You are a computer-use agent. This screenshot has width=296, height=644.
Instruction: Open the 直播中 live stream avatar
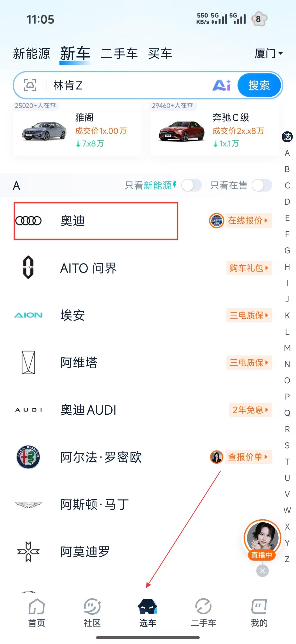click(x=263, y=538)
